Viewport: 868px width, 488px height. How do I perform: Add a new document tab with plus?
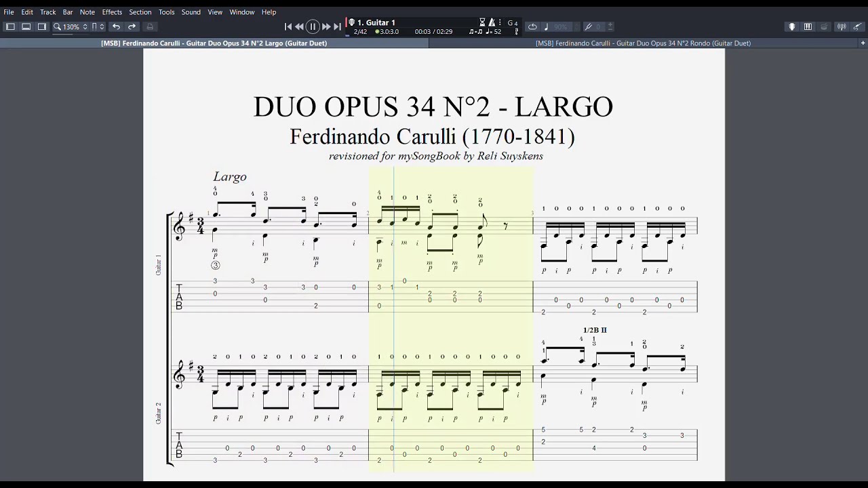click(x=863, y=43)
